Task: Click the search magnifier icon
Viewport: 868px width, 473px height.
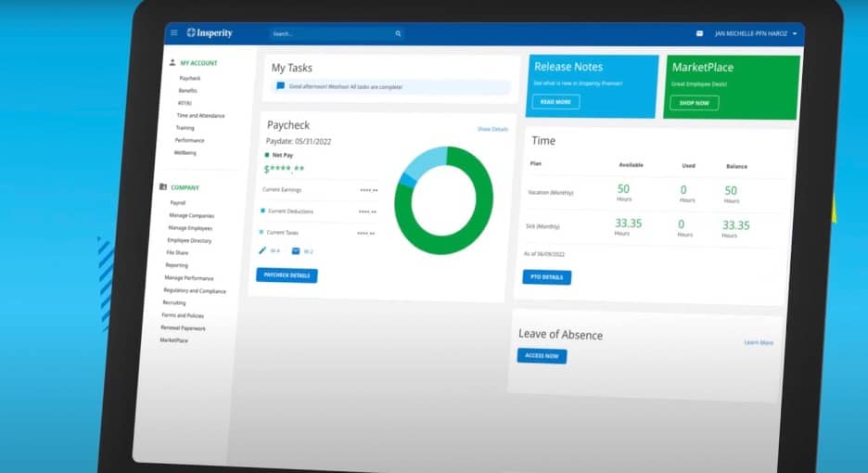Action: (398, 33)
